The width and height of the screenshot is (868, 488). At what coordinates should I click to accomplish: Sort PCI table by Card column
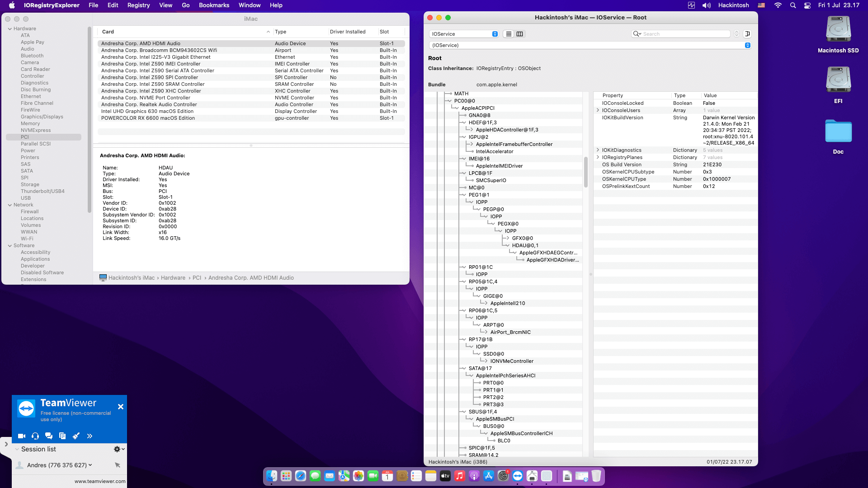(x=185, y=32)
